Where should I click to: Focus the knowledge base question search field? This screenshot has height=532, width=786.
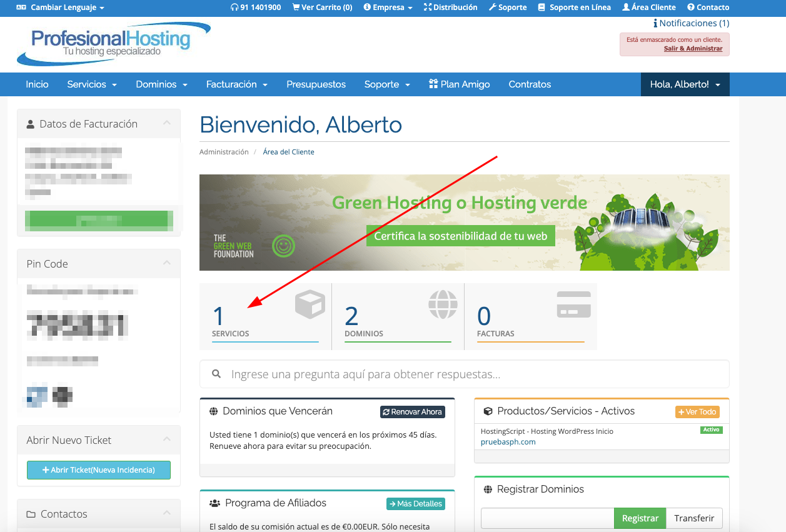point(465,374)
